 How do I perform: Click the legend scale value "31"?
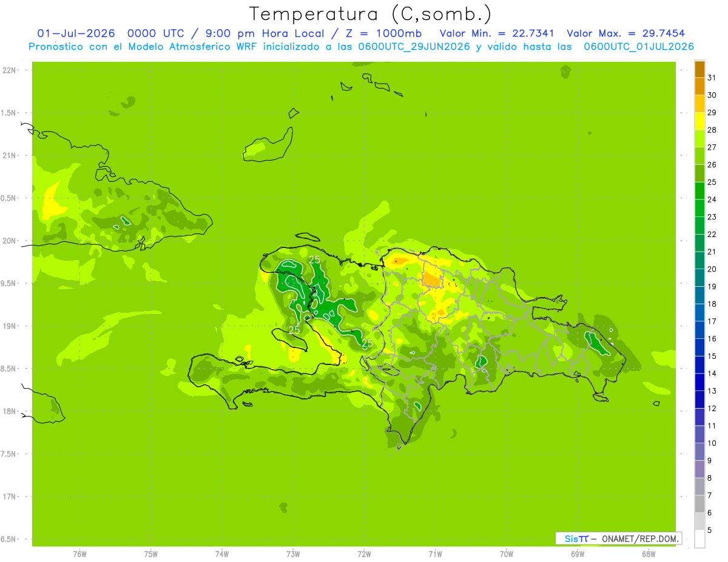712,78
